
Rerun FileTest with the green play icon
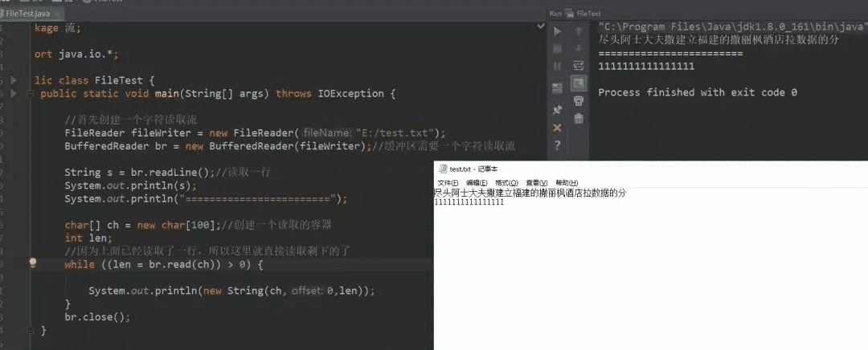point(557,31)
